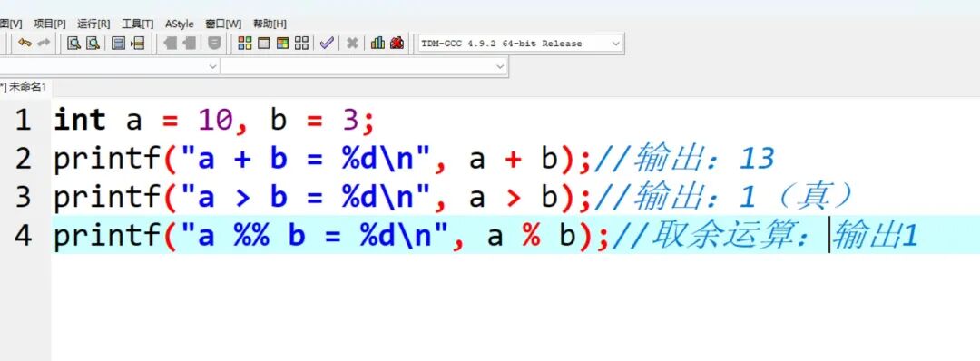
Task: Open the 项目[P] menu
Action: pos(49,24)
